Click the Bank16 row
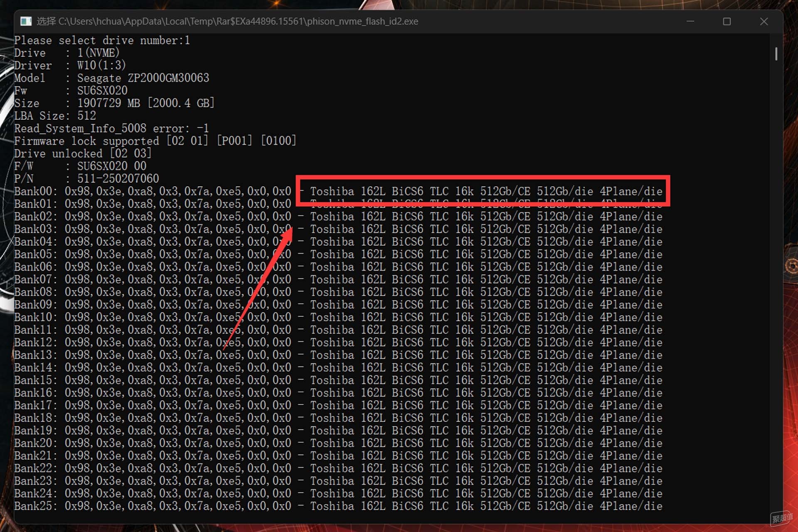The width and height of the screenshot is (798, 532). pyautogui.click(x=338, y=393)
